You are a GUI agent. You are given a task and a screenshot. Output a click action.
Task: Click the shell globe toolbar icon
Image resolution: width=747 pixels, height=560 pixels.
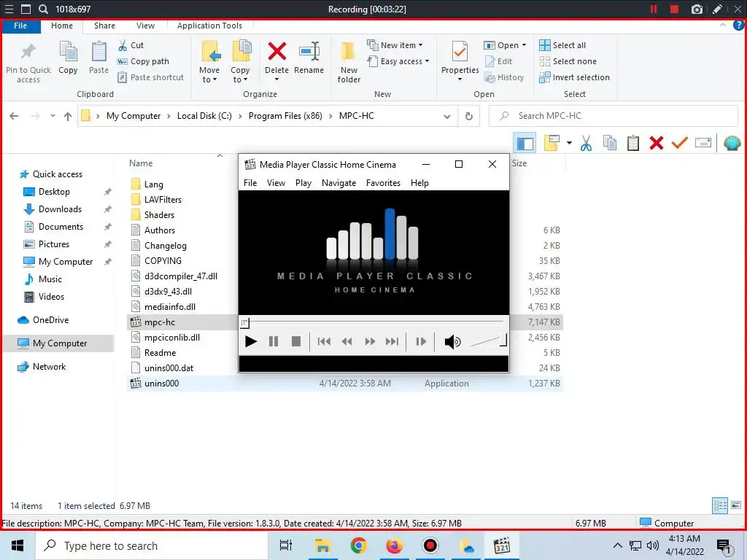coord(732,143)
